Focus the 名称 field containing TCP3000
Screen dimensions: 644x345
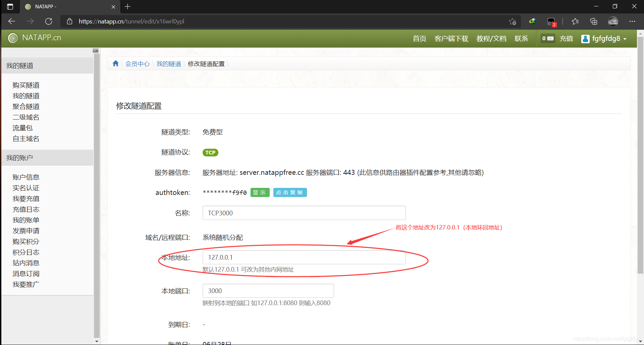304,213
